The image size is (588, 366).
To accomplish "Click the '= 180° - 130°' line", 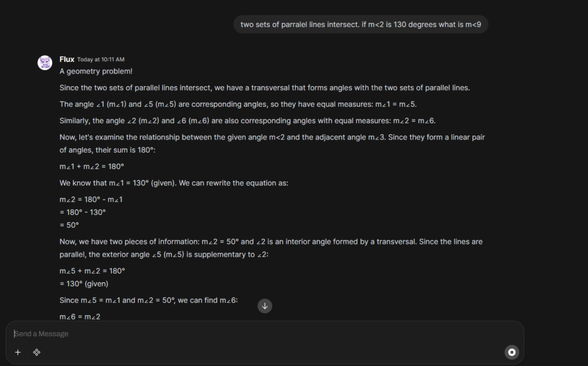I will 83,212.
